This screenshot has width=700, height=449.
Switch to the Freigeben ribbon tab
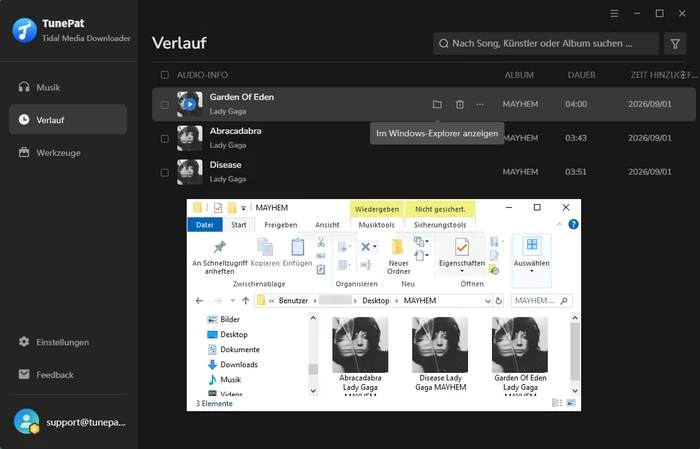[281, 225]
